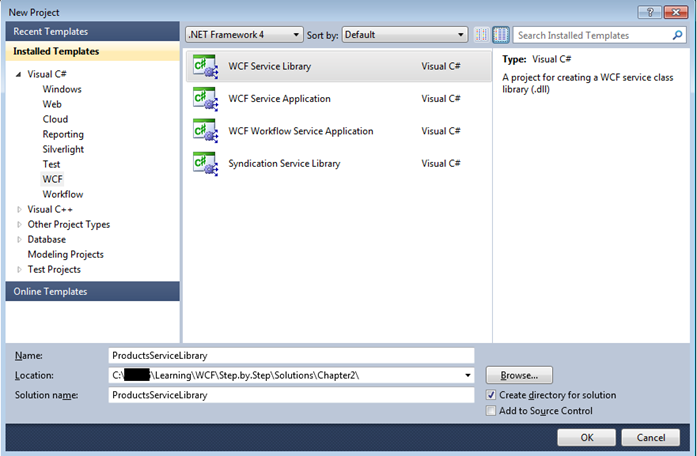
Task: Select Silverlight under Visual C#
Action: (x=63, y=149)
